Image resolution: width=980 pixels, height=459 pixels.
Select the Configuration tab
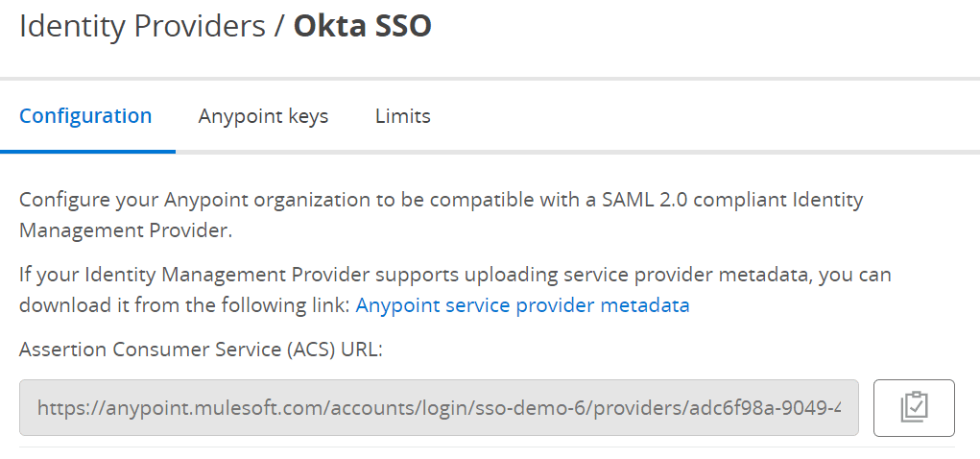pyautogui.click(x=85, y=116)
